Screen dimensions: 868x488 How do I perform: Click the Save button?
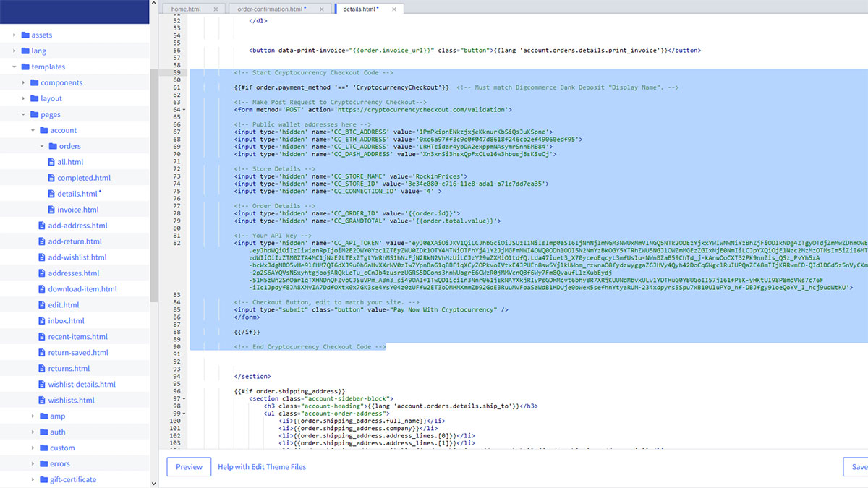[856, 467]
